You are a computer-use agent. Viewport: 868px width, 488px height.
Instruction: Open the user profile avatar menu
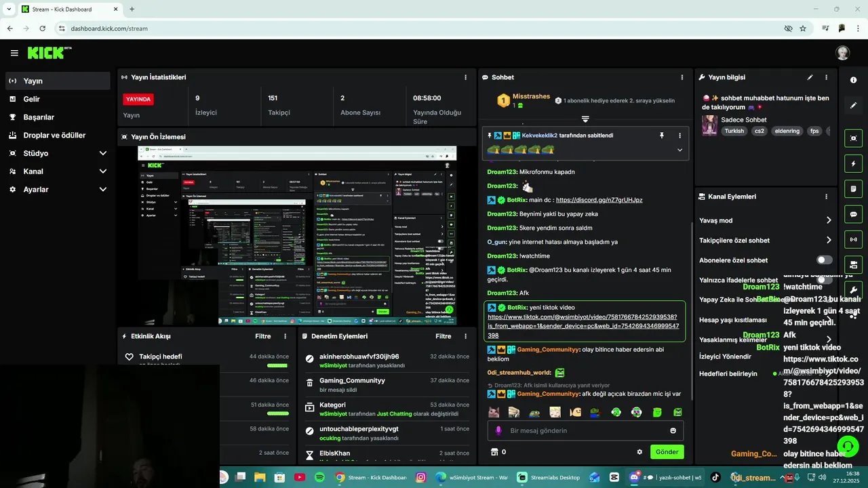pos(842,53)
